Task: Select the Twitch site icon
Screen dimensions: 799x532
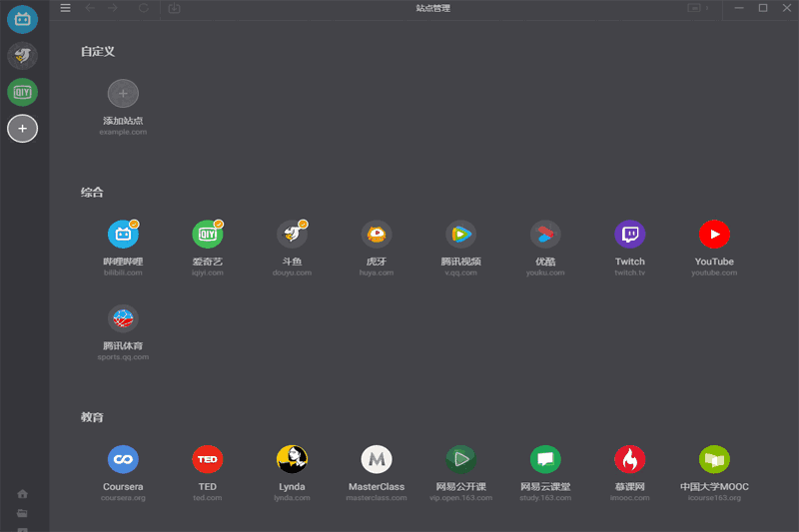Action: pyautogui.click(x=629, y=235)
